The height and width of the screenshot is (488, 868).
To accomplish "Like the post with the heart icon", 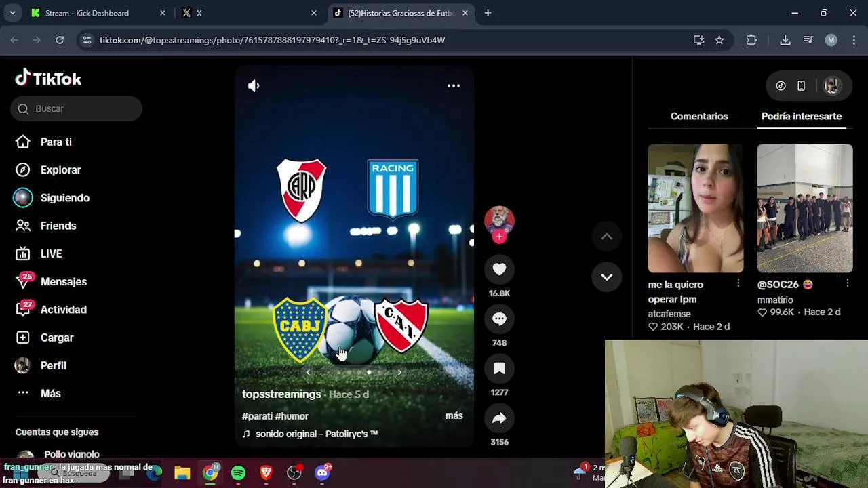I will pos(499,269).
